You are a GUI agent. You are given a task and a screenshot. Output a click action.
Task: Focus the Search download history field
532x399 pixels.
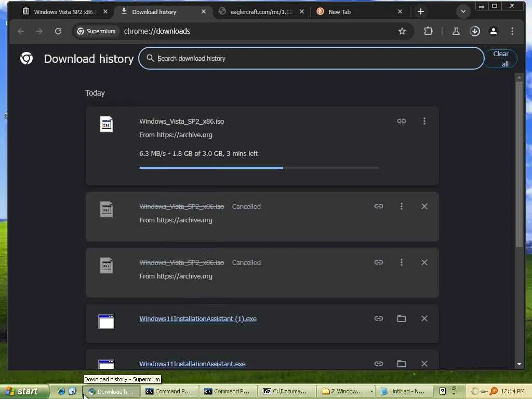[x=311, y=58]
